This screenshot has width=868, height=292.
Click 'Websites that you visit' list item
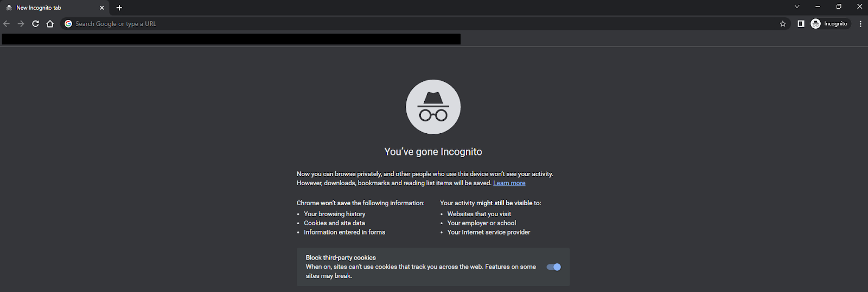tap(479, 214)
